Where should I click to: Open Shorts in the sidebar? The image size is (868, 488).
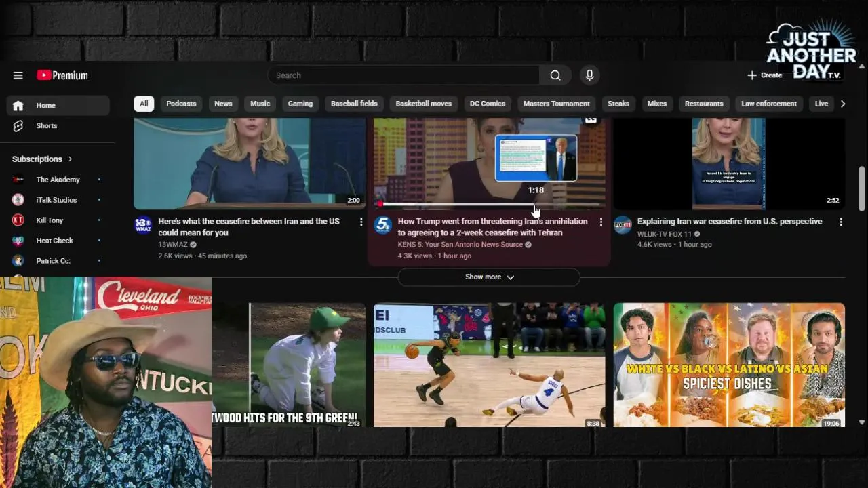pyautogui.click(x=58, y=125)
